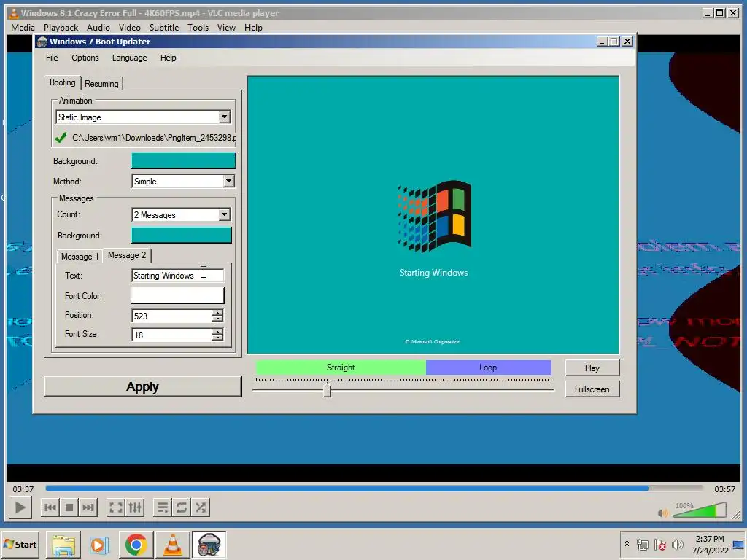
Task: Open Windows Media Player taskbar icon
Action: coord(99,544)
